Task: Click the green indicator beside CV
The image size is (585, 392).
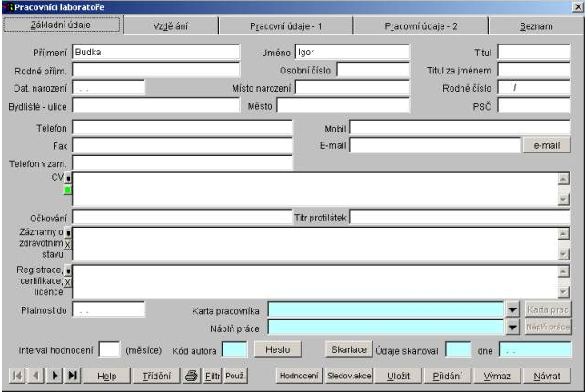Action: tap(67, 191)
